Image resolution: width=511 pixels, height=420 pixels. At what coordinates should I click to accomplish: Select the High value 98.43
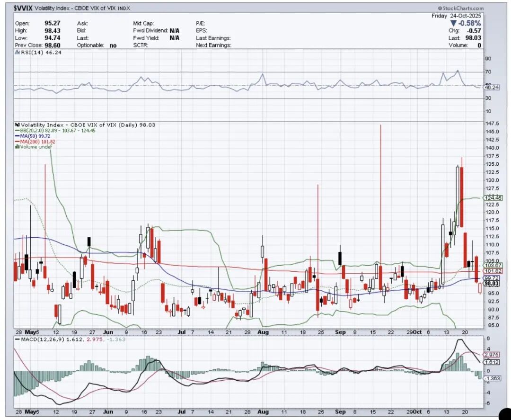pos(52,31)
